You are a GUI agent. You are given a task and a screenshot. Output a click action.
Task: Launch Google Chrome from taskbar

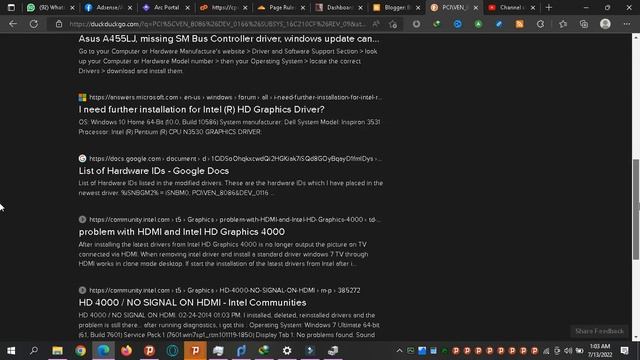(80, 351)
